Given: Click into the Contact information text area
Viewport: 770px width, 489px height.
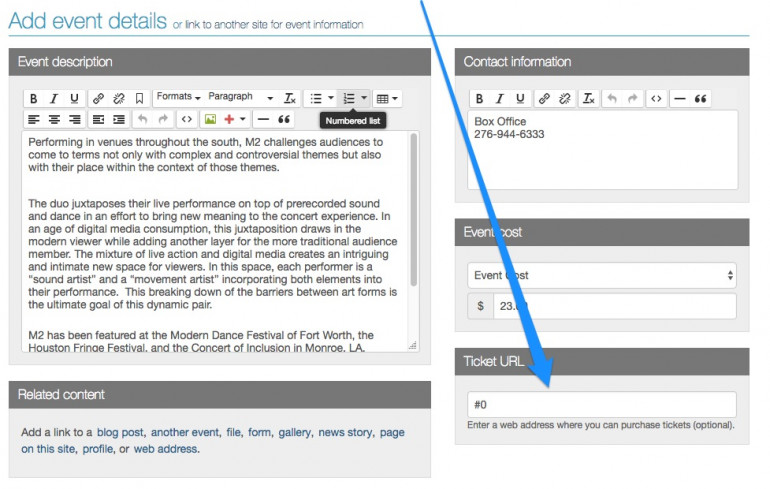Looking at the screenshot, I should tap(603, 150).
